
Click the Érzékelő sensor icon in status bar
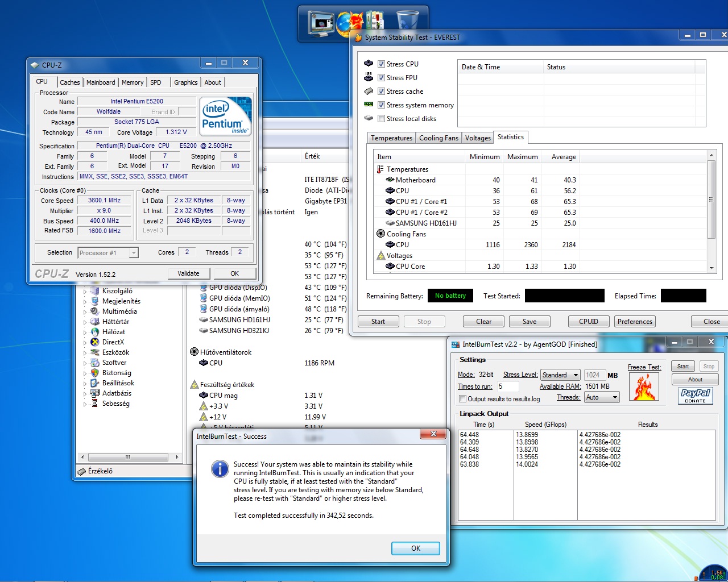tap(82, 471)
